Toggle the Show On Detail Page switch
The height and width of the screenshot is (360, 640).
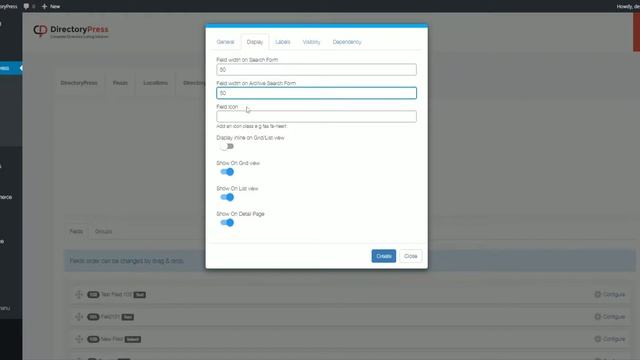pyautogui.click(x=227, y=222)
